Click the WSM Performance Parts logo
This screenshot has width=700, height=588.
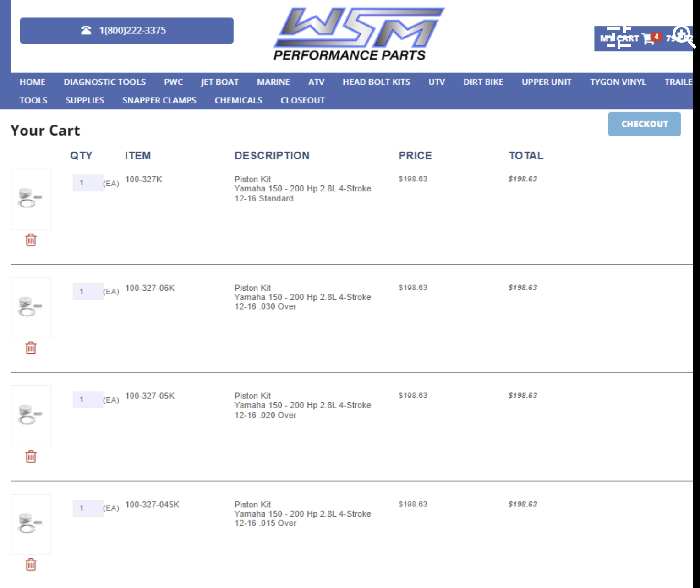pyautogui.click(x=358, y=34)
